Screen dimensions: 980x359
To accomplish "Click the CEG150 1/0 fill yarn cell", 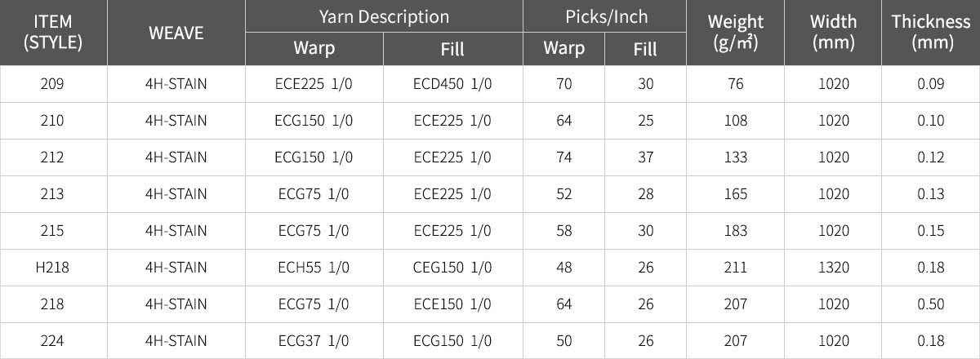I will coord(452,268).
